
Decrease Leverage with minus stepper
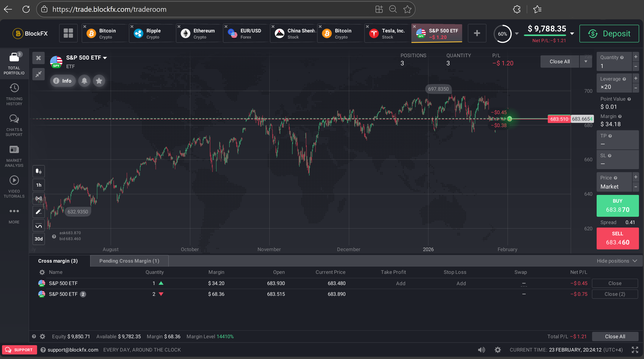click(636, 88)
